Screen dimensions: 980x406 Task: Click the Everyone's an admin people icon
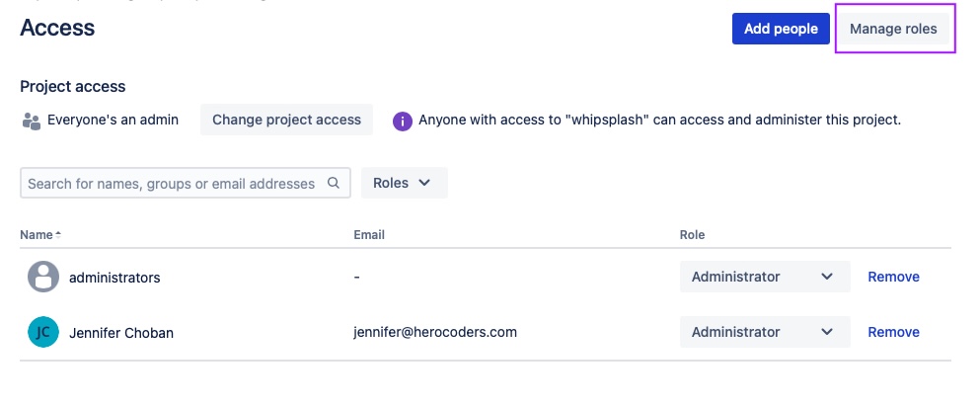click(x=30, y=121)
